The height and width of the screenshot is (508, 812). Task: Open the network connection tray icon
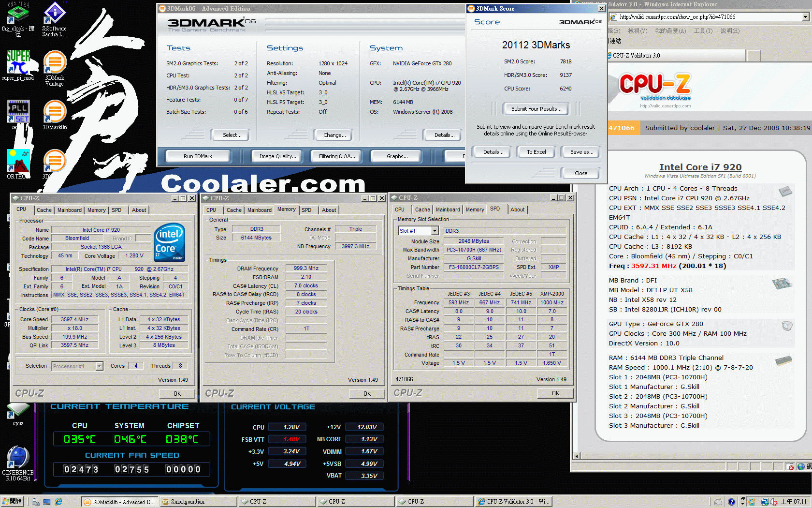click(765, 502)
